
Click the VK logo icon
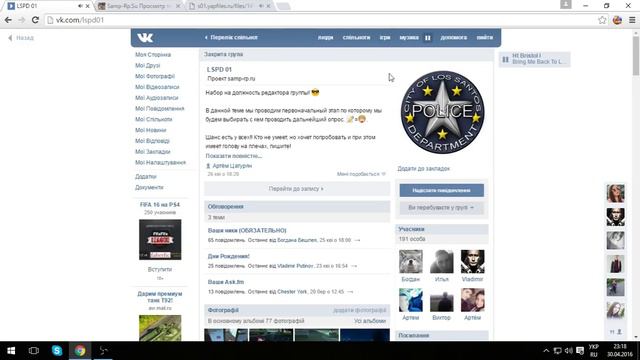click(x=145, y=38)
